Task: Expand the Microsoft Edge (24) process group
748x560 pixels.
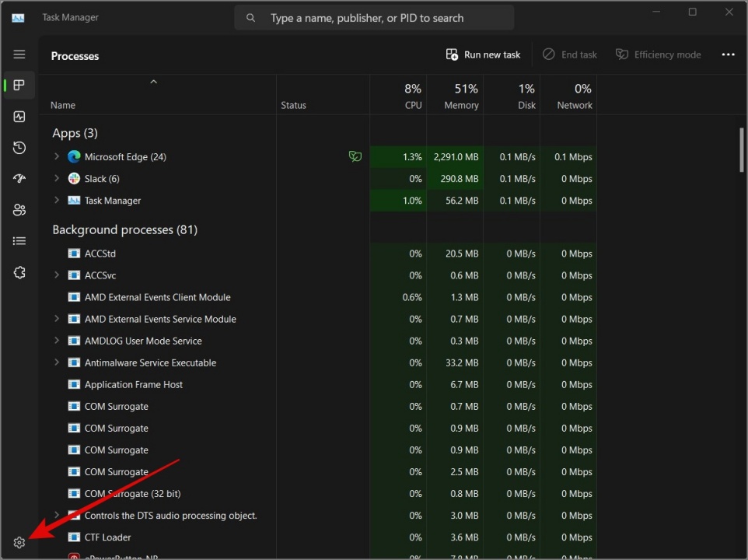Action: [57, 156]
